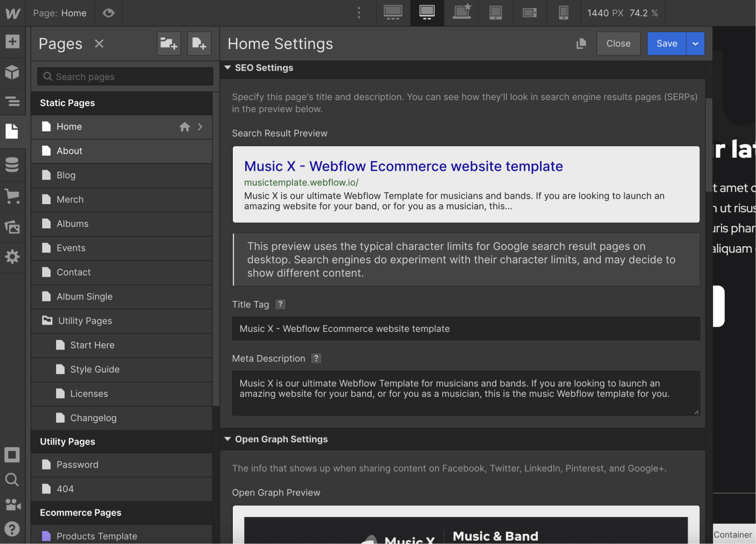Click the Search pages input field
756x544 pixels.
[x=124, y=76]
